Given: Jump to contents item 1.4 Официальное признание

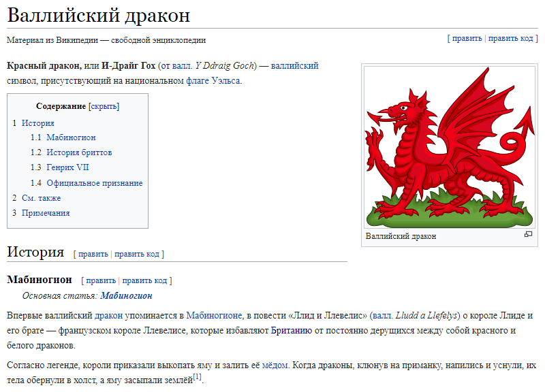Looking at the screenshot, I should 95,183.
